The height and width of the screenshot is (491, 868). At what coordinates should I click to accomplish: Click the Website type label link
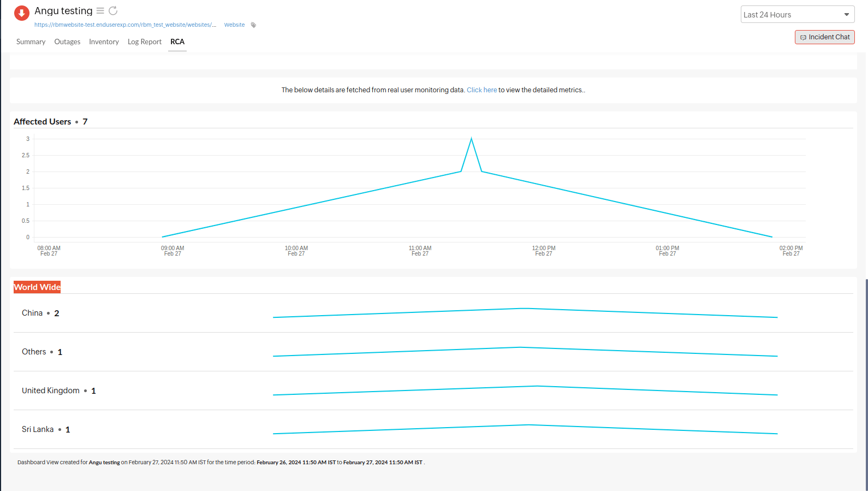coord(234,25)
